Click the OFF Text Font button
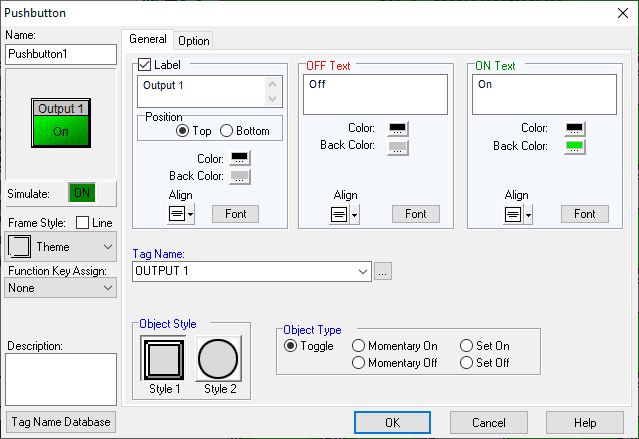This screenshot has height=439, width=639. pos(416,214)
